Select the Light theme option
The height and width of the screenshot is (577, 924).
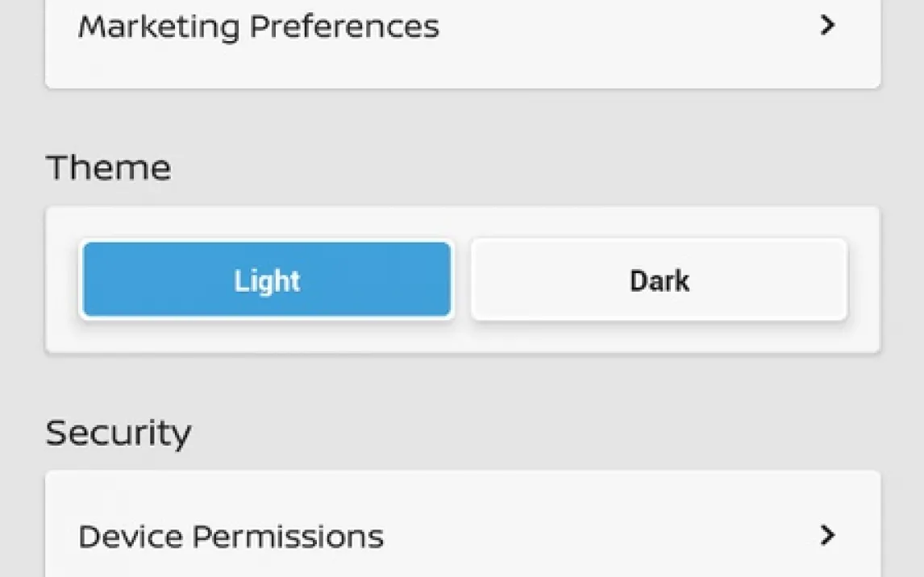267,280
